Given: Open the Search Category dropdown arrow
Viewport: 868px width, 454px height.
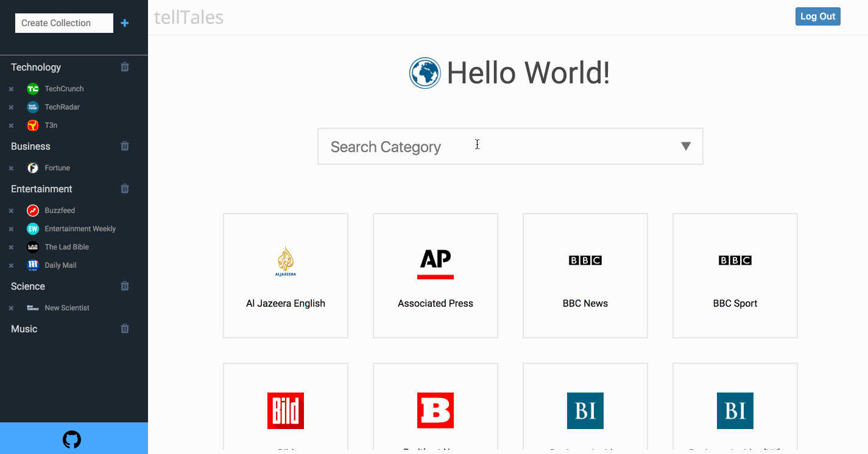Looking at the screenshot, I should [x=686, y=146].
